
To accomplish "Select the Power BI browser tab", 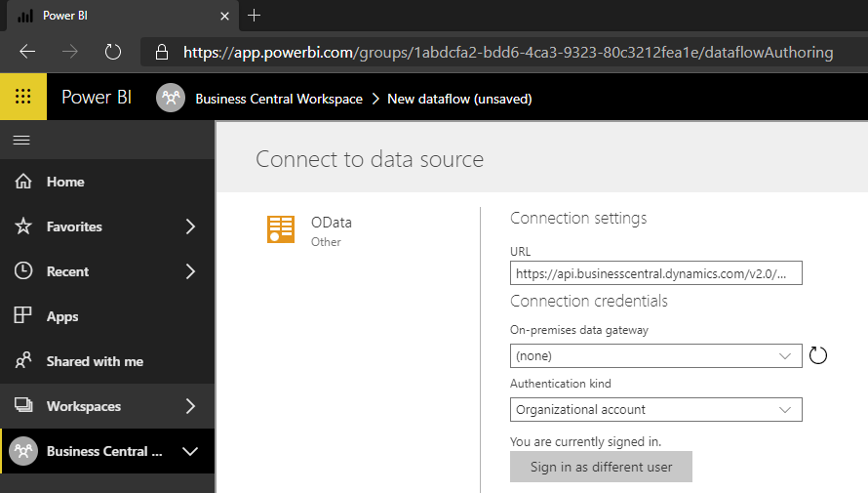I will tap(123, 16).
